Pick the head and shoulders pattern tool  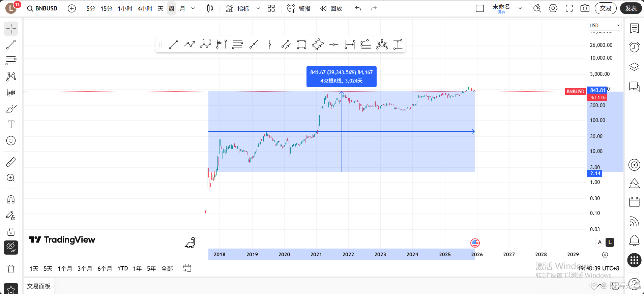382,44
